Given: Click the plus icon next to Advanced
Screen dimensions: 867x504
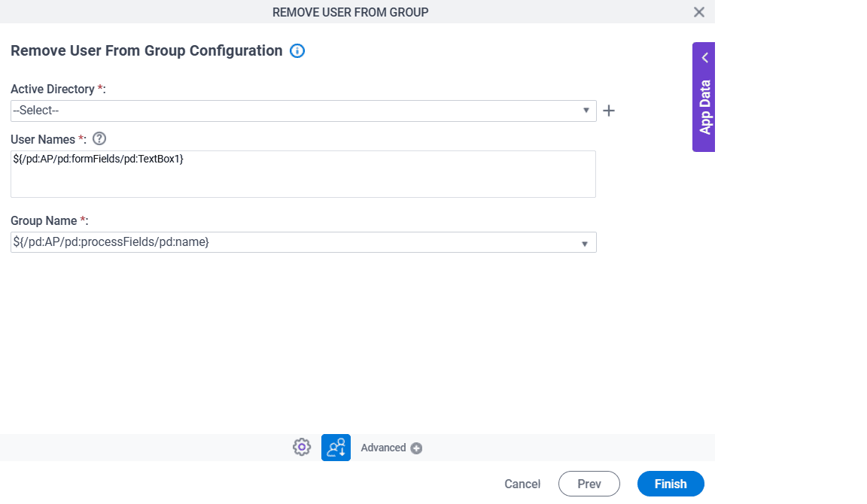Looking at the screenshot, I should coord(416,448).
